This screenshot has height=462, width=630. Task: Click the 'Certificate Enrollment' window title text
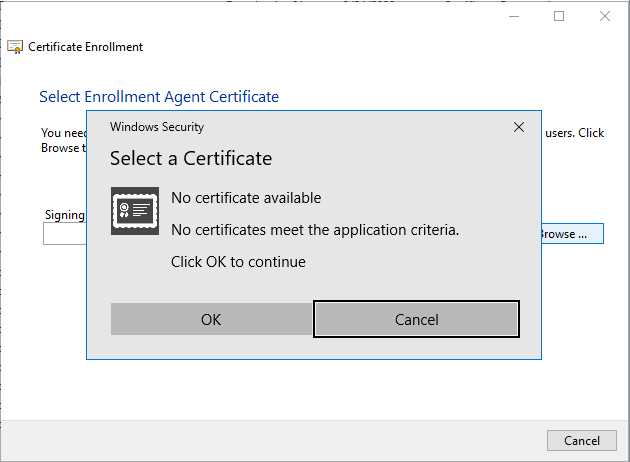pyautogui.click(x=85, y=47)
